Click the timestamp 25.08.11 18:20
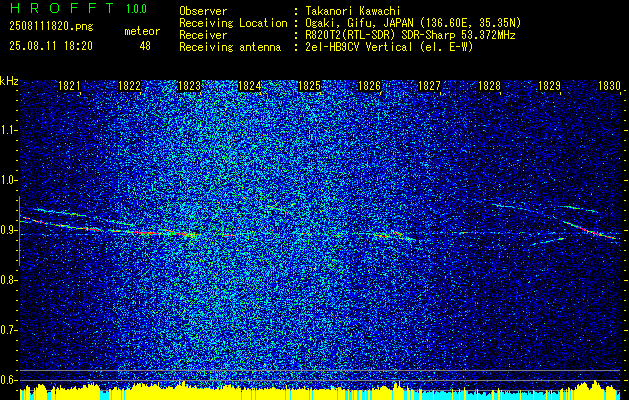This screenshot has height=400, width=629. [x=51, y=46]
